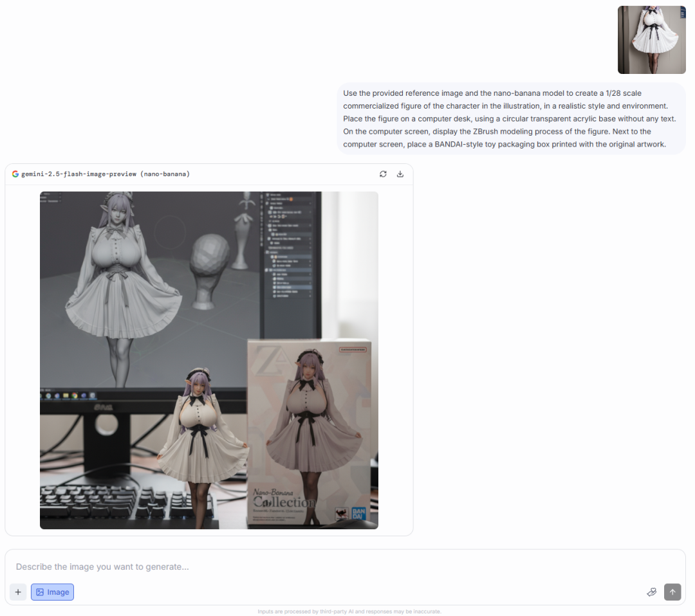
Task: Click the gemini-2.5-flash-image-preview model label
Action: (x=106, y=174)
